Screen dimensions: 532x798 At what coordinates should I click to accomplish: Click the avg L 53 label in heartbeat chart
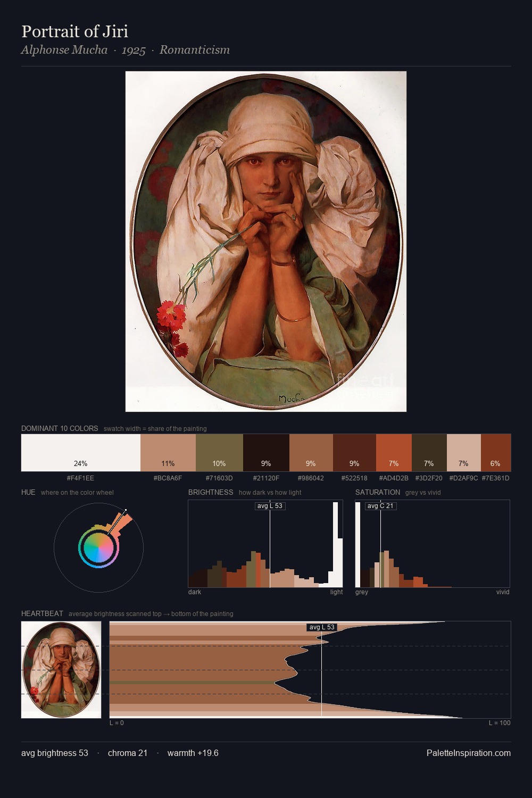(322, 627)
